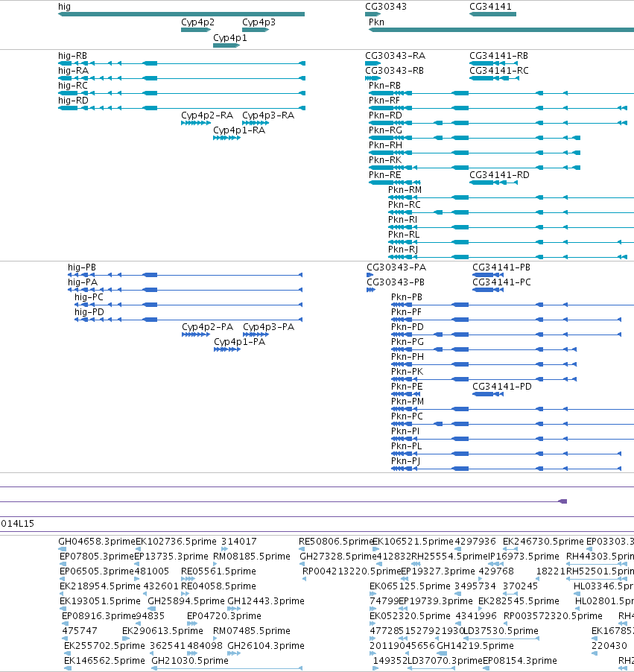This screenshot has width=634, height=672.
Task: Select the Cyp4p3 gene label
Action: 259,22
